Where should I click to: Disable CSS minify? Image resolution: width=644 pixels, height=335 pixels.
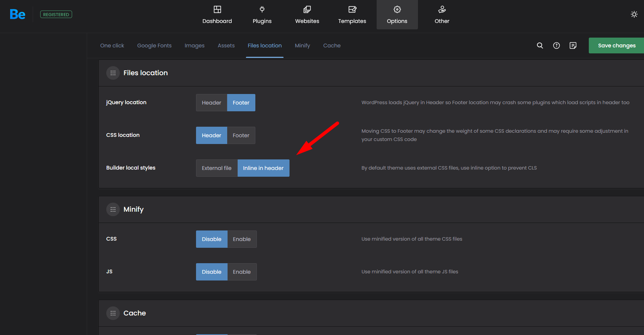pyautogui.click(x=212, y=239)
